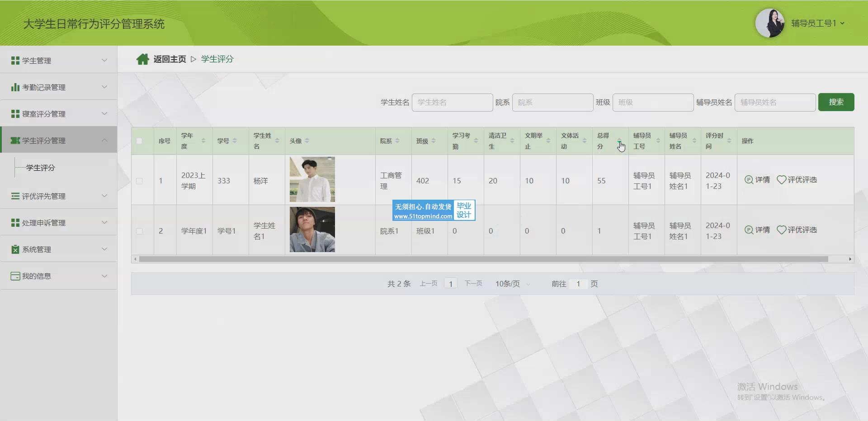Sort the table by 清洁卫生 column
The width and height of the screenshot is (868, 421).
coord(512,141)
